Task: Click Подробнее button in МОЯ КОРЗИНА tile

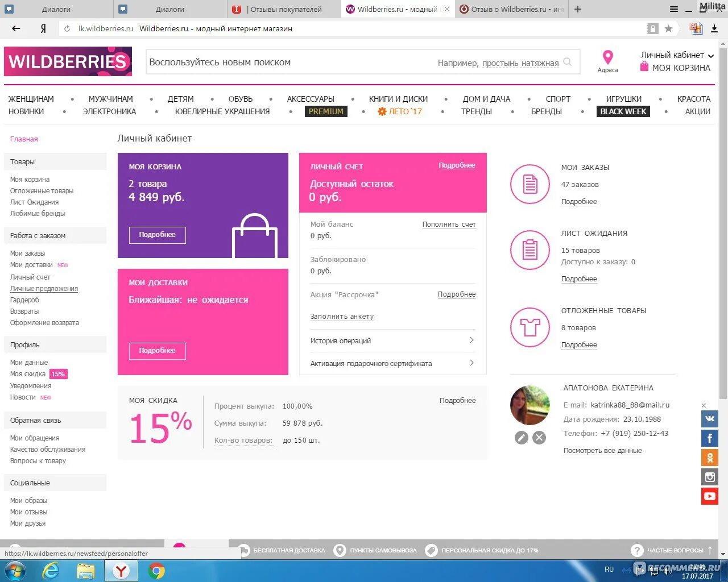Action: 158,235
